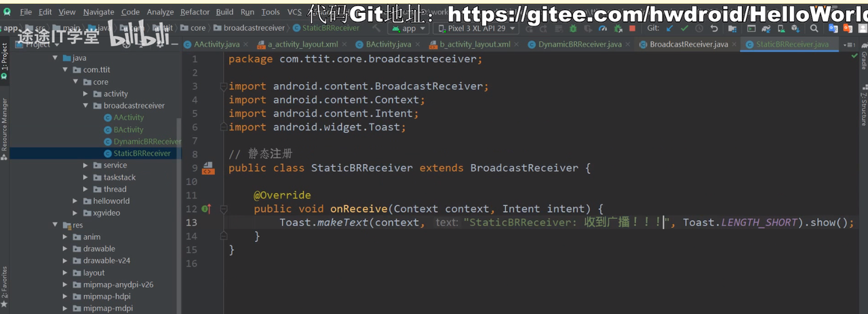
Task: Click the @Override annotation on line 11
Action: (282, 195)
